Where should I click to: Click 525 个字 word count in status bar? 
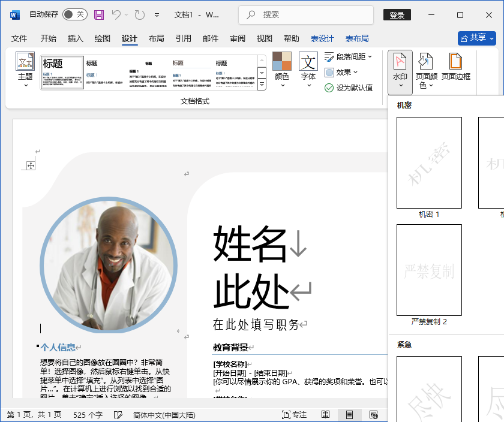tap(88, 414)
